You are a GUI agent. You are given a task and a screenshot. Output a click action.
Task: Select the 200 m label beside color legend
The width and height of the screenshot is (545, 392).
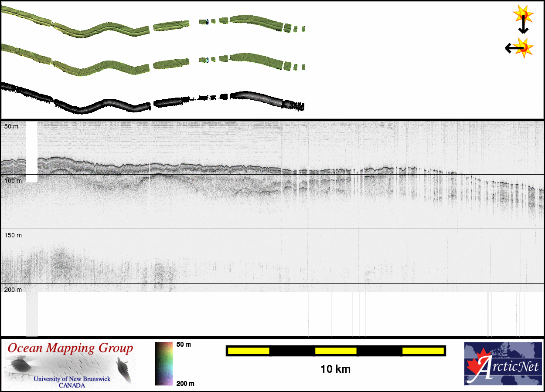tap(185, 384)
